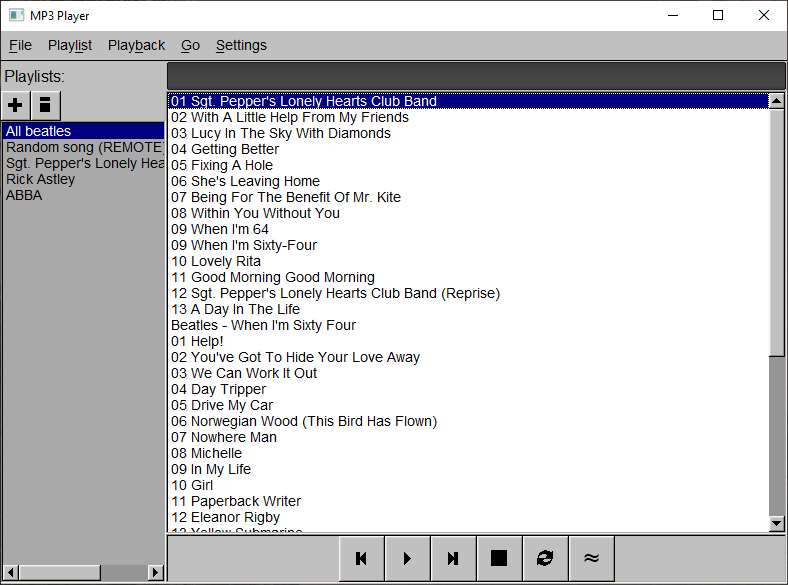Viewport: 788px width, 585px height.
Task: Open the Playback menu
Action: pyautogui.click(x=136, y=46)
